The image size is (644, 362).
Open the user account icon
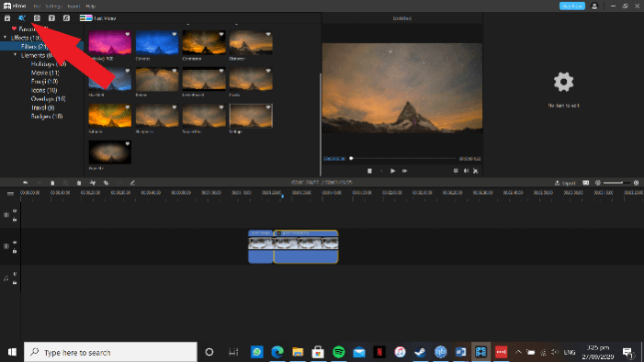[594, 6]
